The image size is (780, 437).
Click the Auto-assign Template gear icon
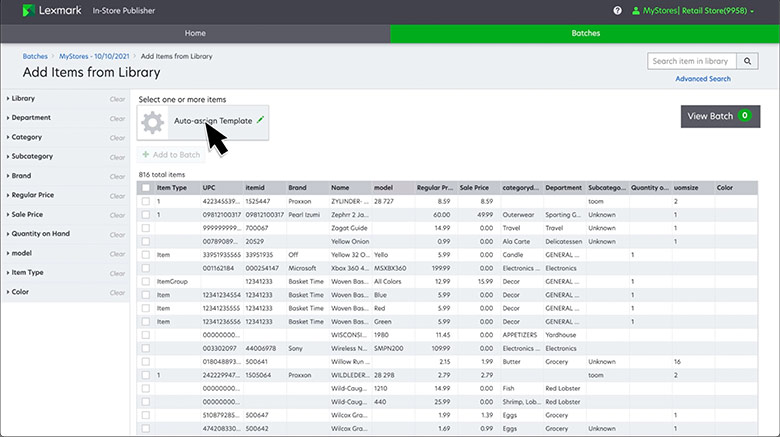tap(152, 121)
